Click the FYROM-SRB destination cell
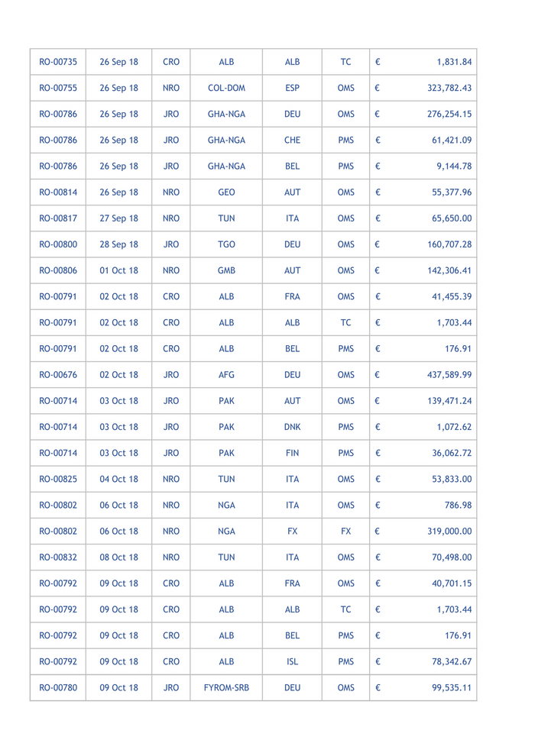The image size is (535, 756). 226,688
